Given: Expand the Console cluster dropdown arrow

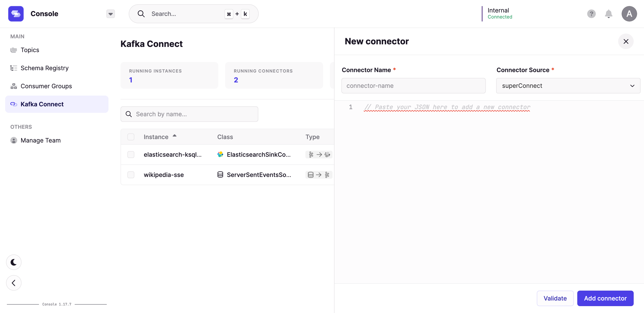Looking at the screenshot, I should click(x=110, y=14).
